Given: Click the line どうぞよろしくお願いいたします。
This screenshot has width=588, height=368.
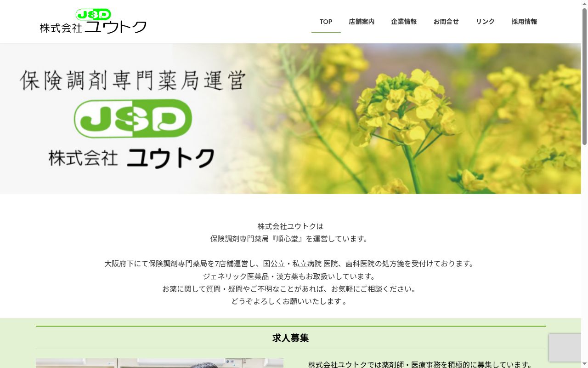Looking at the screenshot, I should pyautogui.click(x=290, y=301).
